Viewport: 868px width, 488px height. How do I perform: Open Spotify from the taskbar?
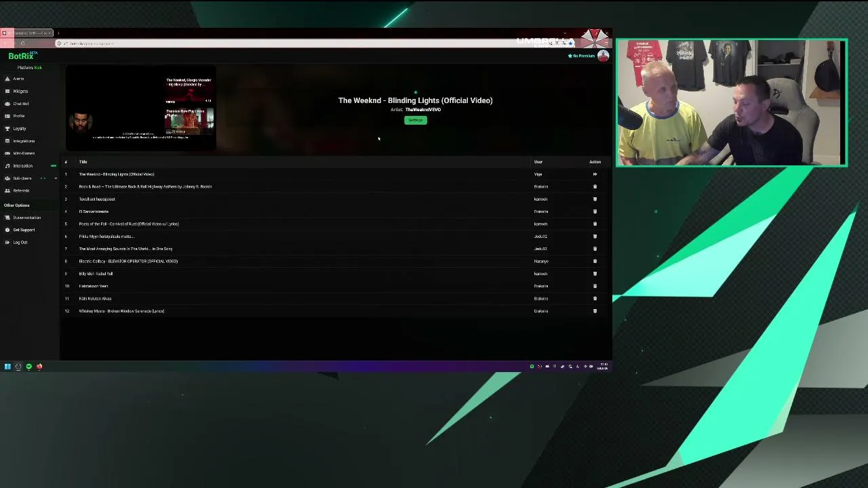coord(29,367)
